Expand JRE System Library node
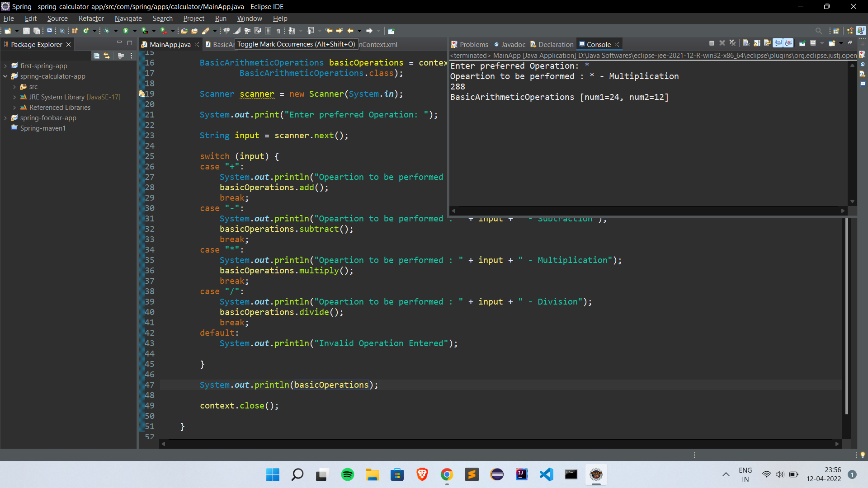The image size is (868, 488). tap(14, 97)
